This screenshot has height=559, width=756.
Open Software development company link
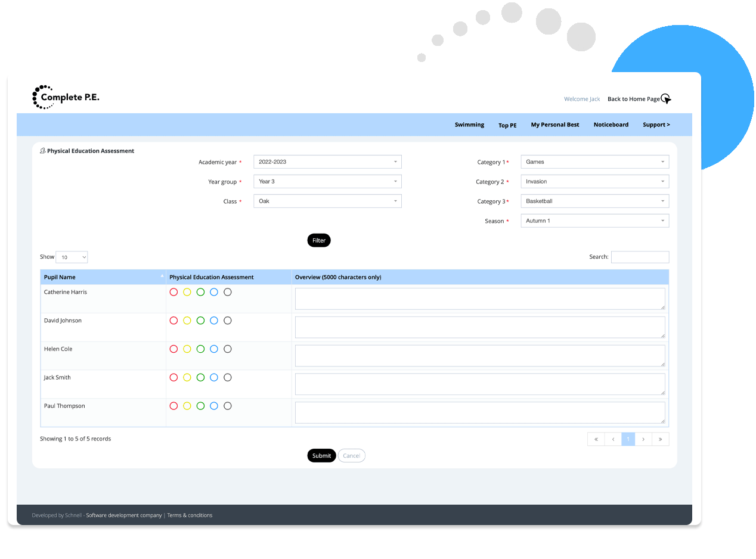click(124, 515)
